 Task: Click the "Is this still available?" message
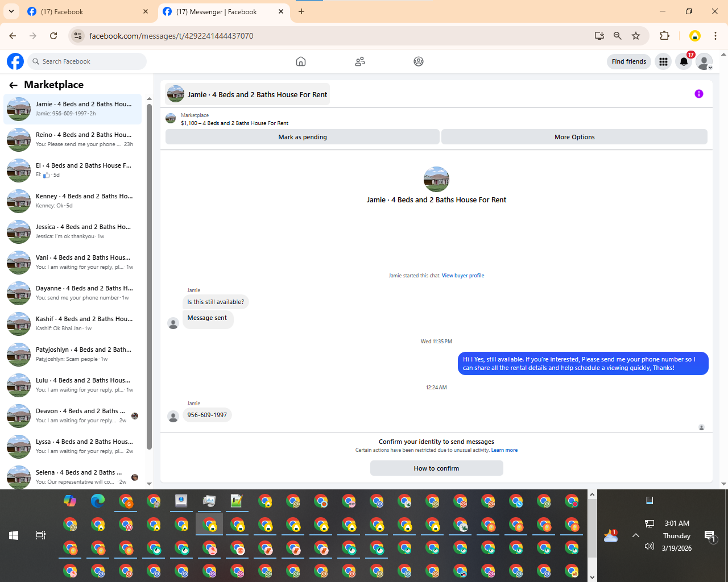[x=216, y=302]
